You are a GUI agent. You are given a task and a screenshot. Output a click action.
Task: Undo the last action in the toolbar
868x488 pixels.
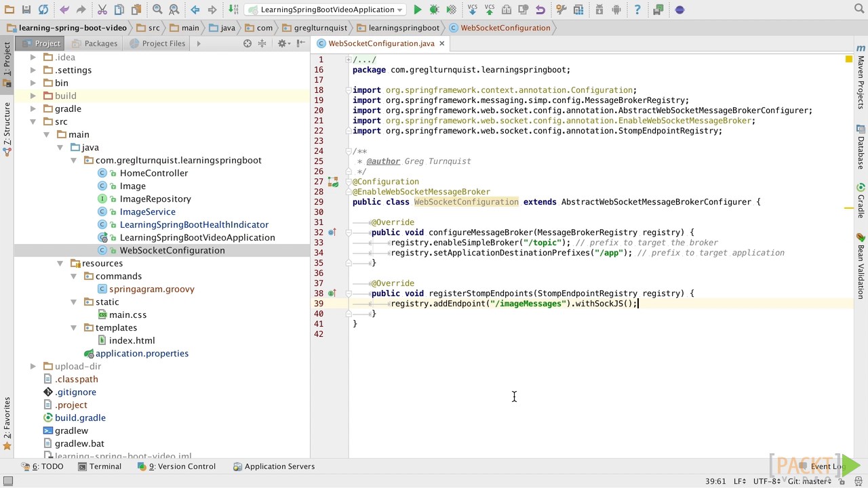(64, 9)
